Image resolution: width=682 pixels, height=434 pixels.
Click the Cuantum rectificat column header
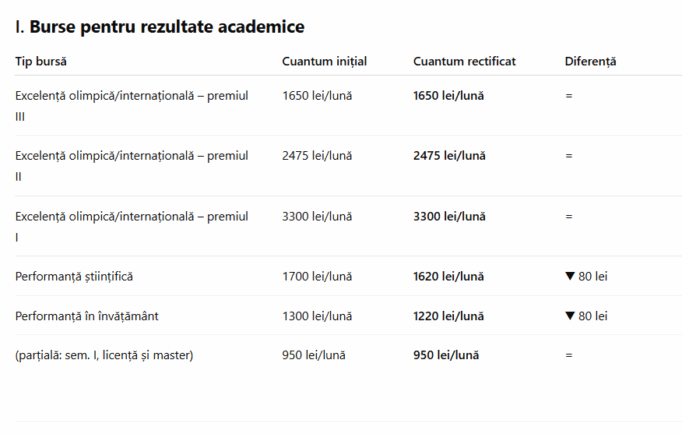pos(464,61)
